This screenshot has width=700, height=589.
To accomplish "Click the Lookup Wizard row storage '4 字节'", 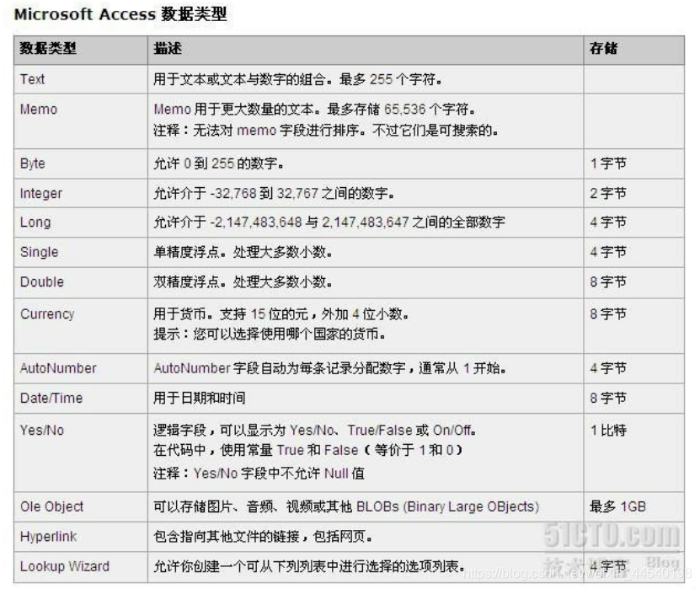I will tap(608, 565).
